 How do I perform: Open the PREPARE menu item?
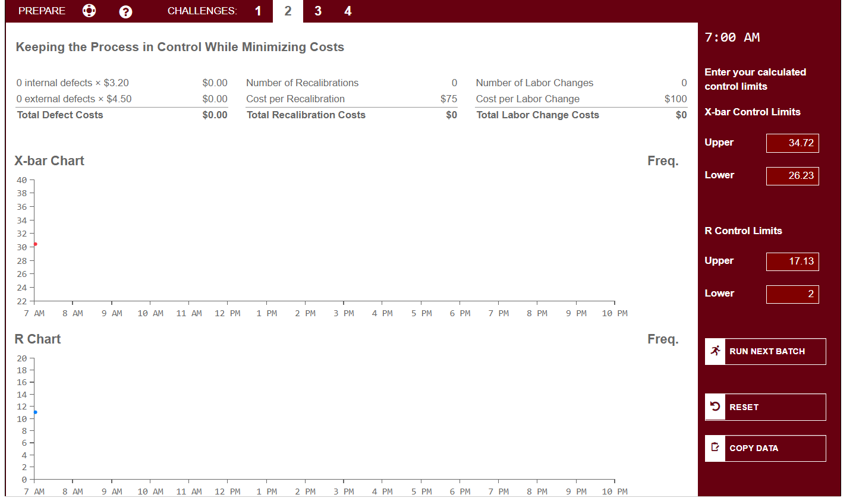tap(42, 11)
